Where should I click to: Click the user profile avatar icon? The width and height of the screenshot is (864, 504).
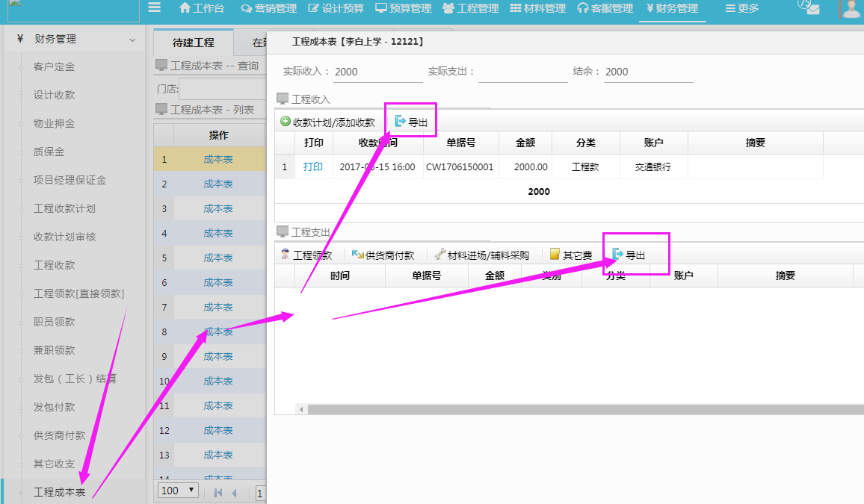tap(851, 9)
